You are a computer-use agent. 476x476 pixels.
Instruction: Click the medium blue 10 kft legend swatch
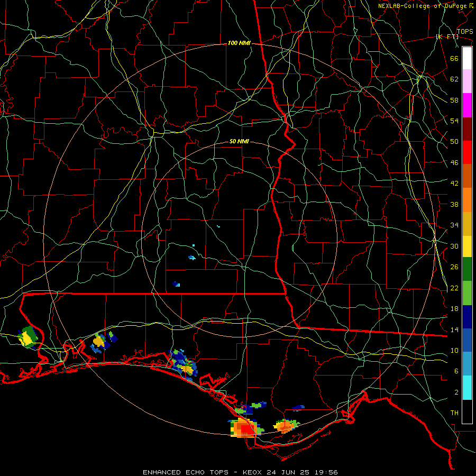point(467,340)
